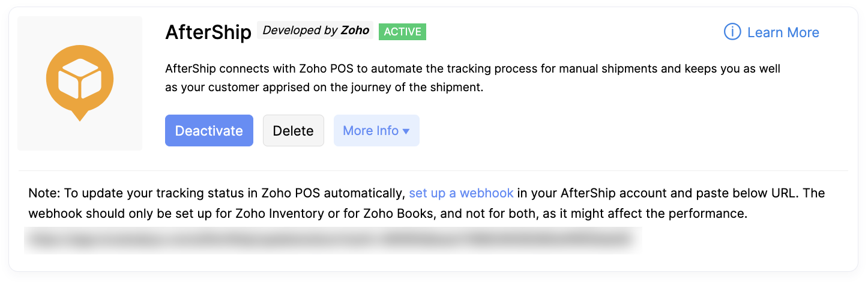
Task: Click the Delete button
Action: pyautogui.click(x=293, y=131)
